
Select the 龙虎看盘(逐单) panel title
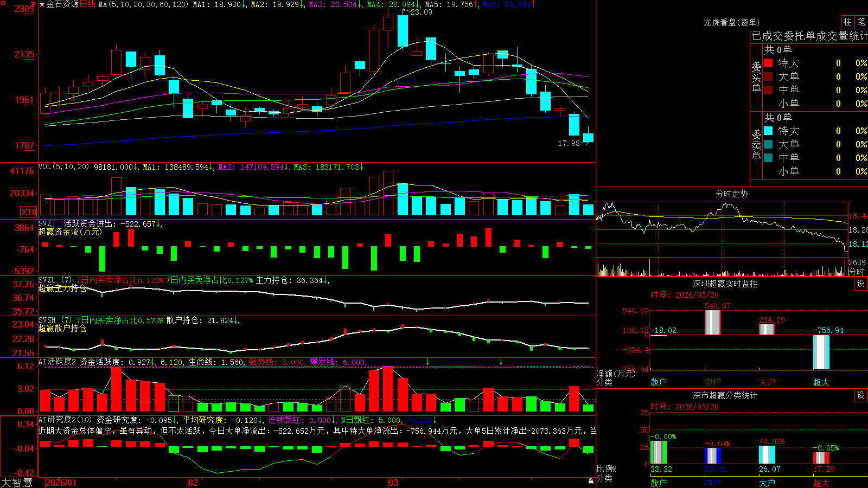pyautogui.click(x=731, y=22)
